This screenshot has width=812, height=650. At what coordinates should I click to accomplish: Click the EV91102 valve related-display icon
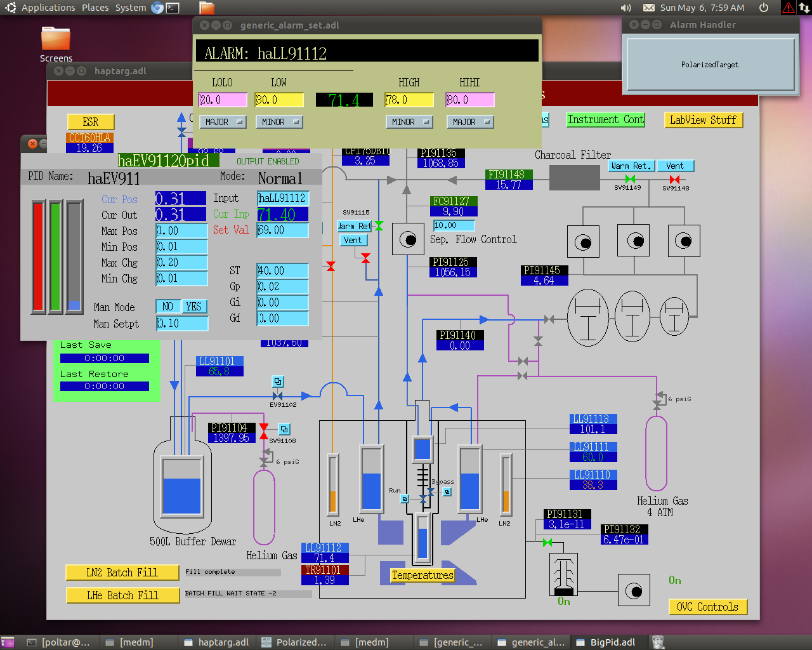point(278,381)
